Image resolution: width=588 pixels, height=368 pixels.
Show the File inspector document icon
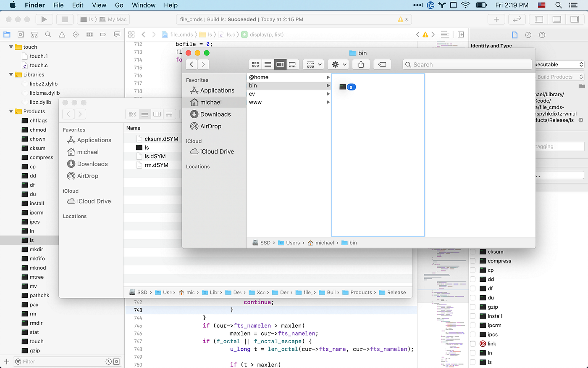[514, 34]
